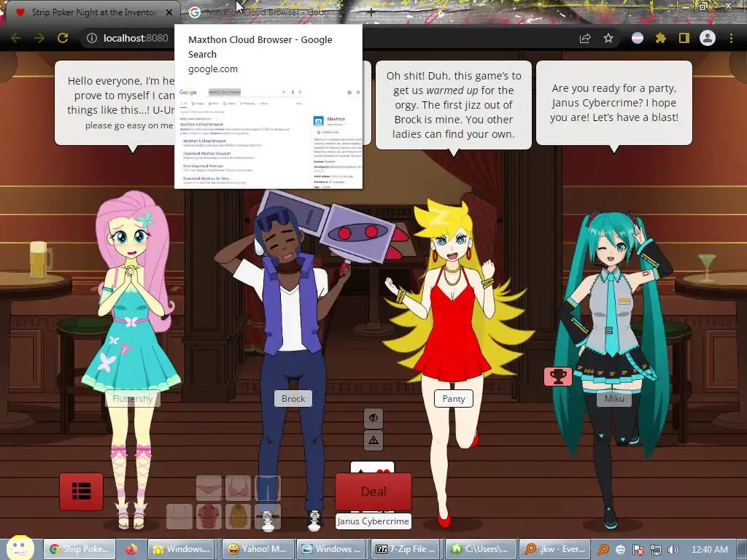Click the network tray icon
This screenshot has height=560, width=747.
point(656,550)
